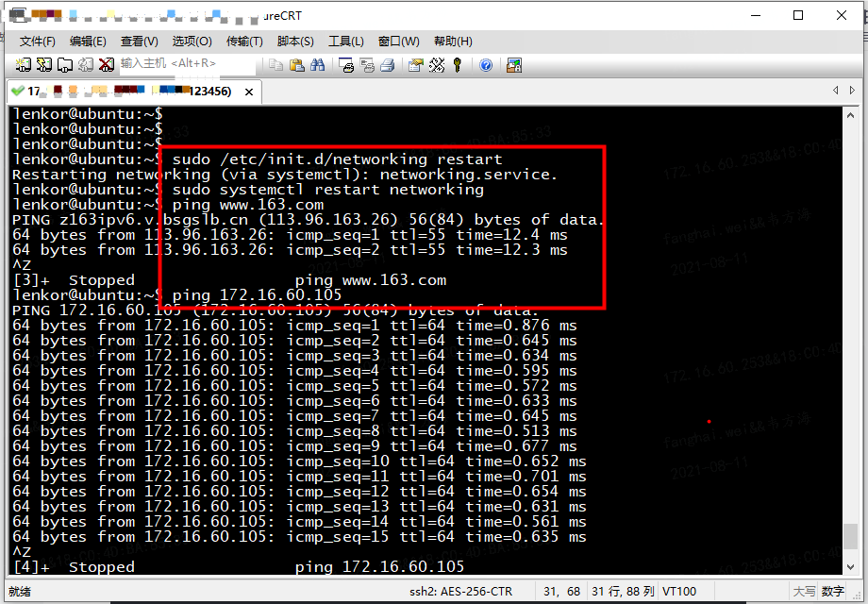Click the 'icmp_seq=15' ping output line

point(300,537)
